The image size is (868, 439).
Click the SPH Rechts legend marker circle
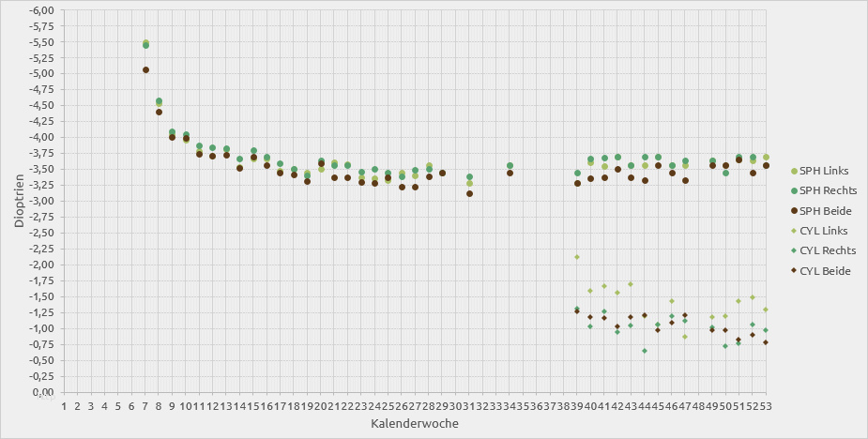795,190
